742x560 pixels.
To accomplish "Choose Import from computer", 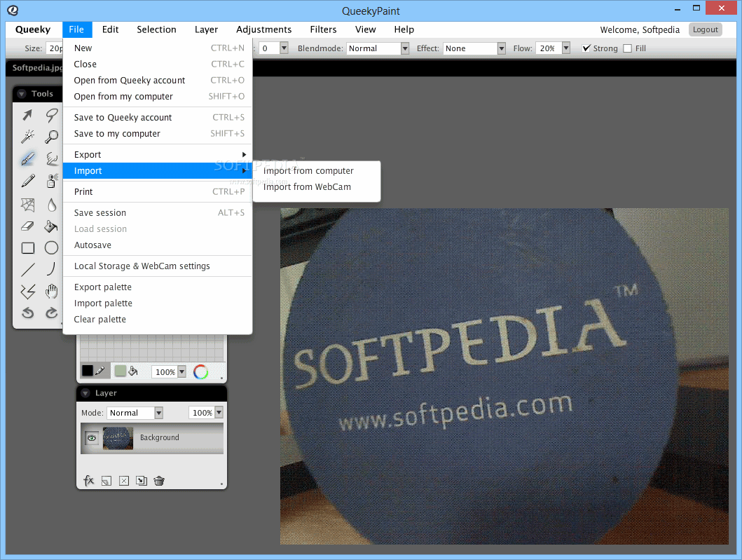I will pyautogui.click(x=317, y=171).
